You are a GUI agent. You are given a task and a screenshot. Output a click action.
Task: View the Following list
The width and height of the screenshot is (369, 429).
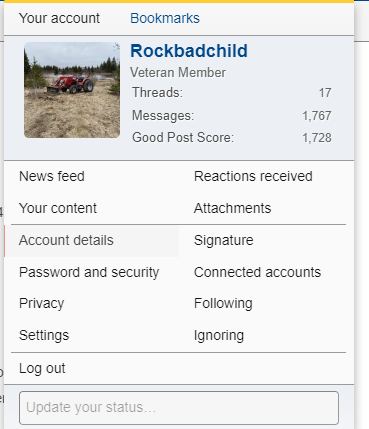(x=223, y=304)
